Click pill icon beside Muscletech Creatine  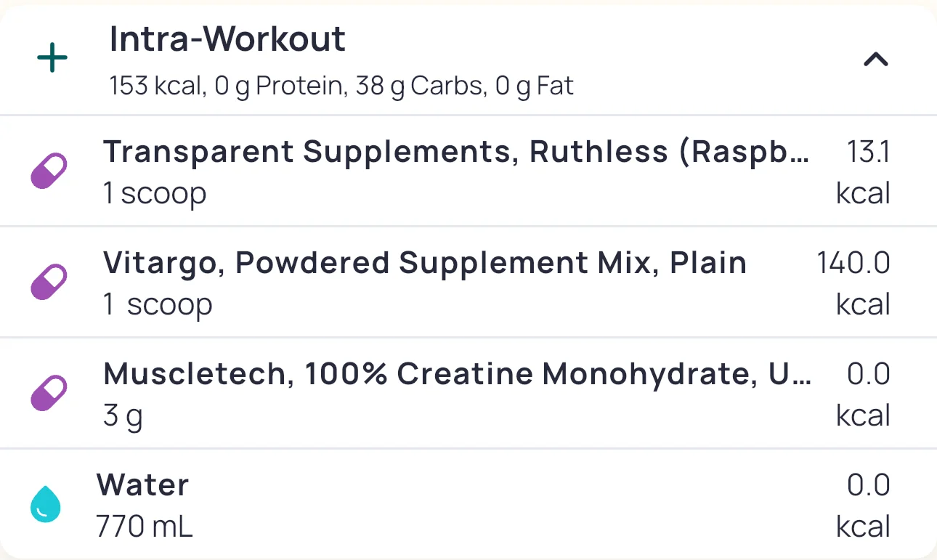tap(49, 394)
